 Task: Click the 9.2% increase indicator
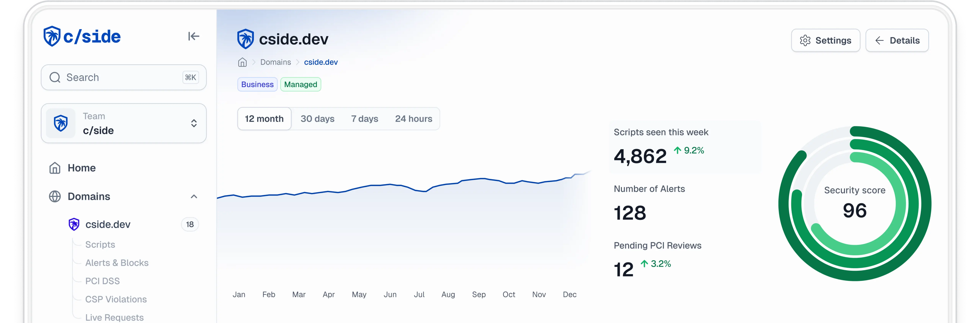689,151
